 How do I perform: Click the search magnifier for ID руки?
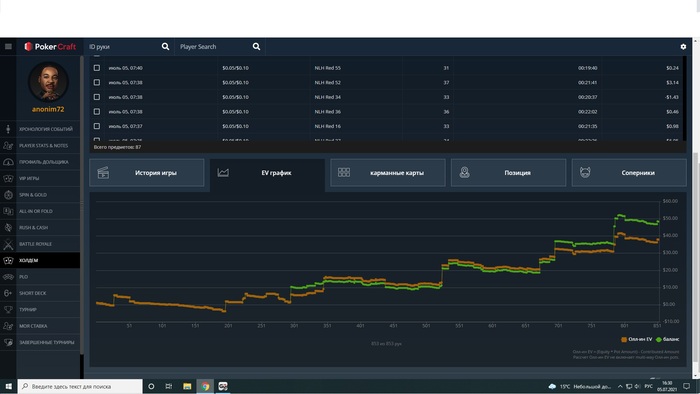[x=165, y=46]
